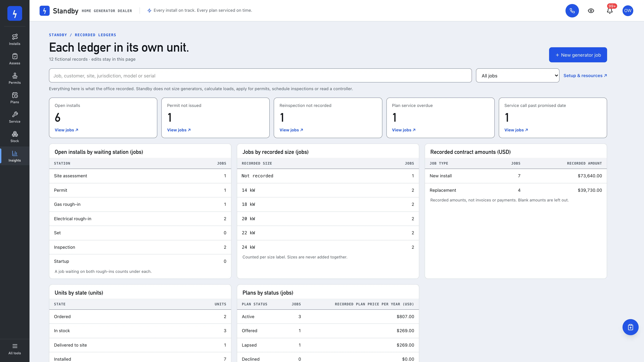Open the OW user avatar menu
Viewport: 644px width, 362px height.
pos(628,11)
